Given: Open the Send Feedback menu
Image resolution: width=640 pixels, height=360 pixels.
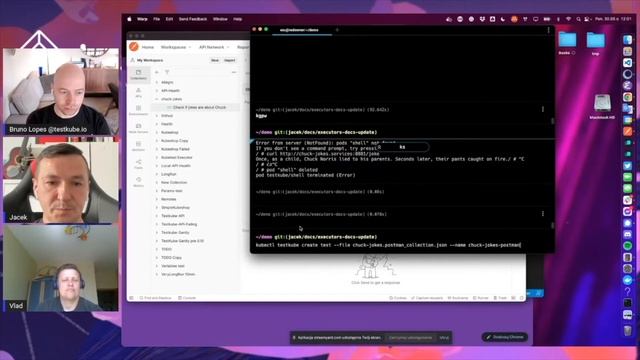Looking at the screenshot, I should pyautogui.click(x=193, y=19).
